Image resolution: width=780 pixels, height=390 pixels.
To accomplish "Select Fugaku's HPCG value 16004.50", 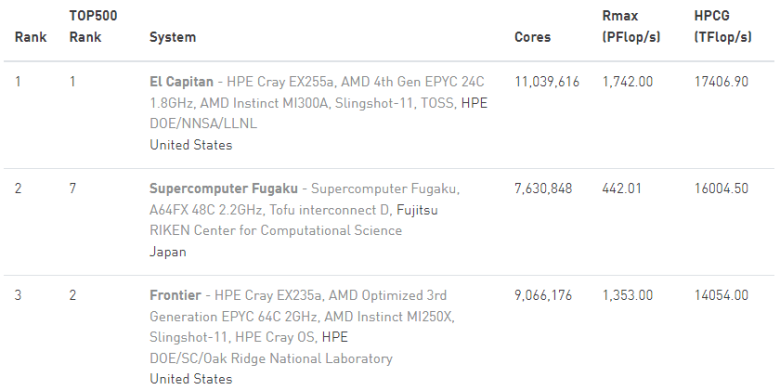I will [721, 189].
